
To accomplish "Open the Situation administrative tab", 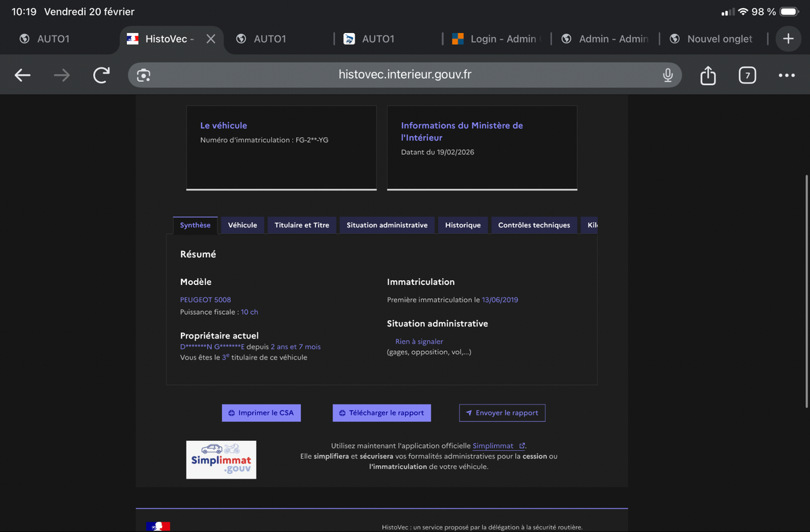I will 387,225.
